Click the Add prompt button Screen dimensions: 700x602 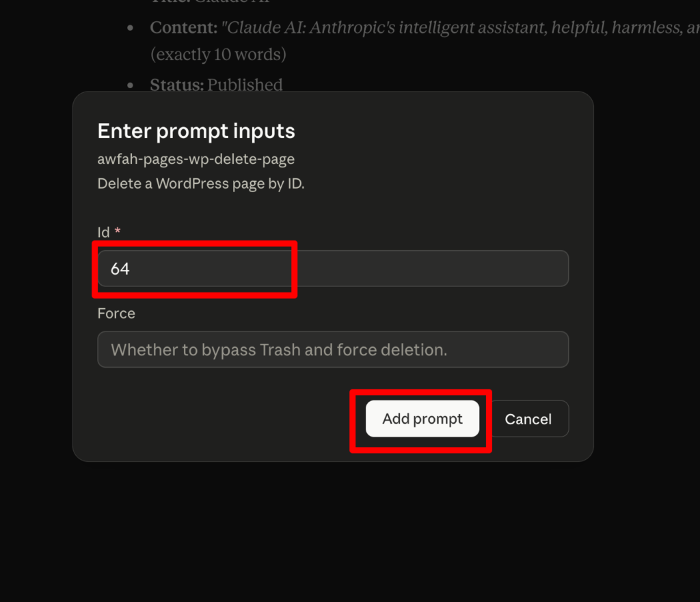422,419
